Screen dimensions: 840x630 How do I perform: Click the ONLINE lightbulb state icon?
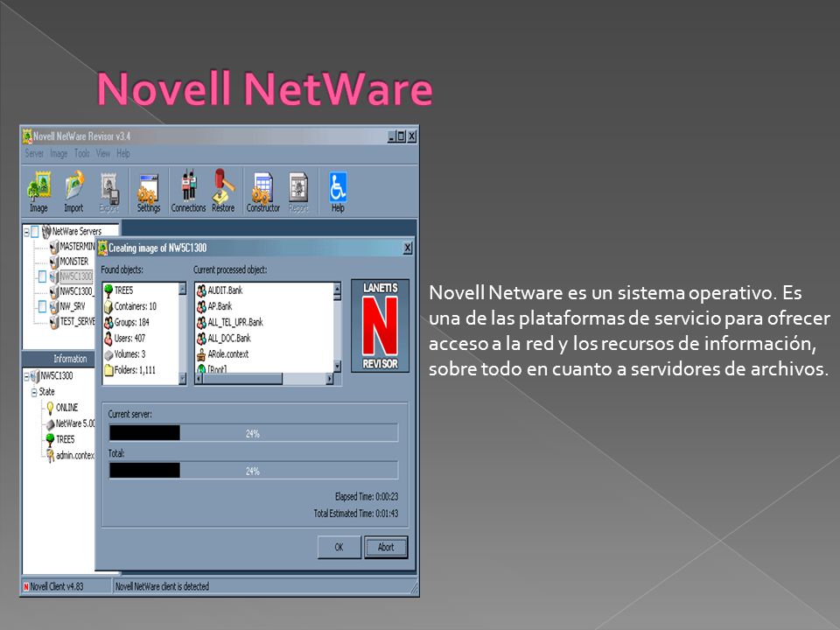point(50,408)
